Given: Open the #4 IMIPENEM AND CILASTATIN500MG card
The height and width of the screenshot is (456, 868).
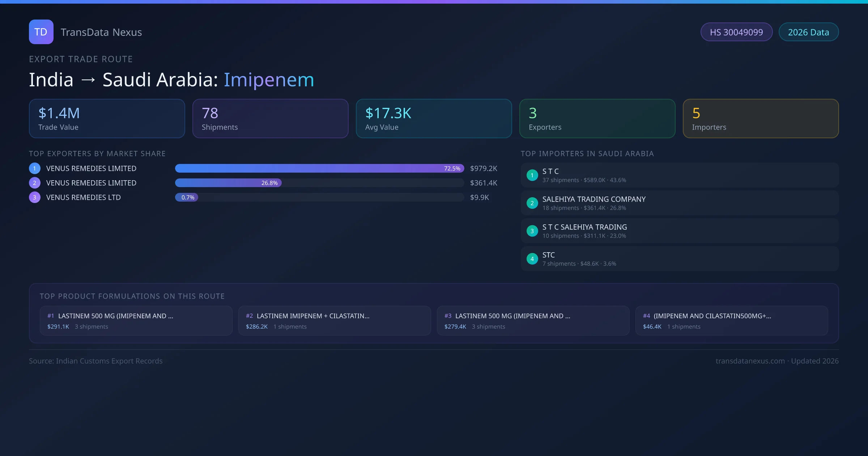Looking at the screenshot, I should (731, 321).
